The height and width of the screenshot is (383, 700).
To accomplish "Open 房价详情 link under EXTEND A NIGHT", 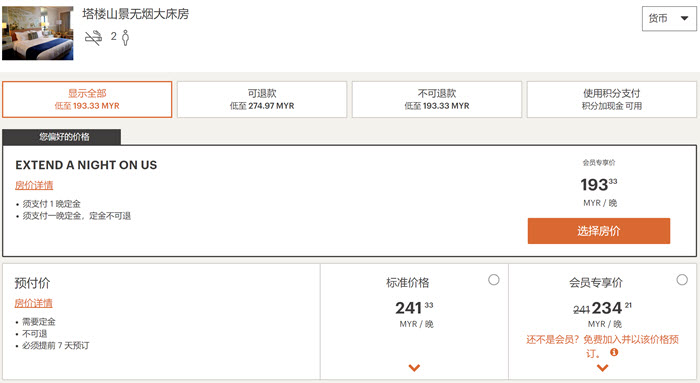I will click(x=34, y=185).
